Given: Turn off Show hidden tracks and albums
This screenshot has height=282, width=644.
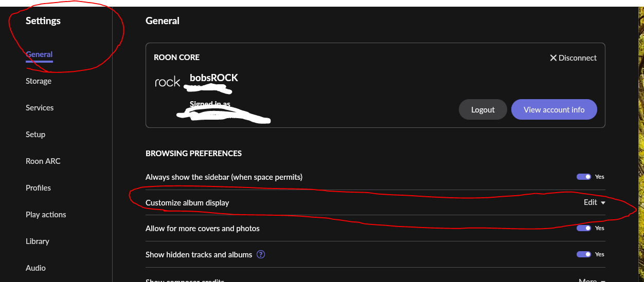Looking at the screenshot, I should click(x=584, y=254).
